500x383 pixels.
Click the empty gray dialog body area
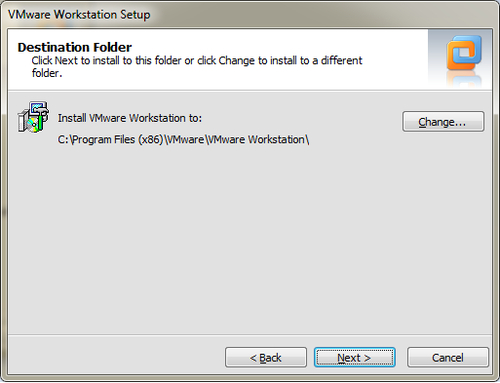pos(250,240)
